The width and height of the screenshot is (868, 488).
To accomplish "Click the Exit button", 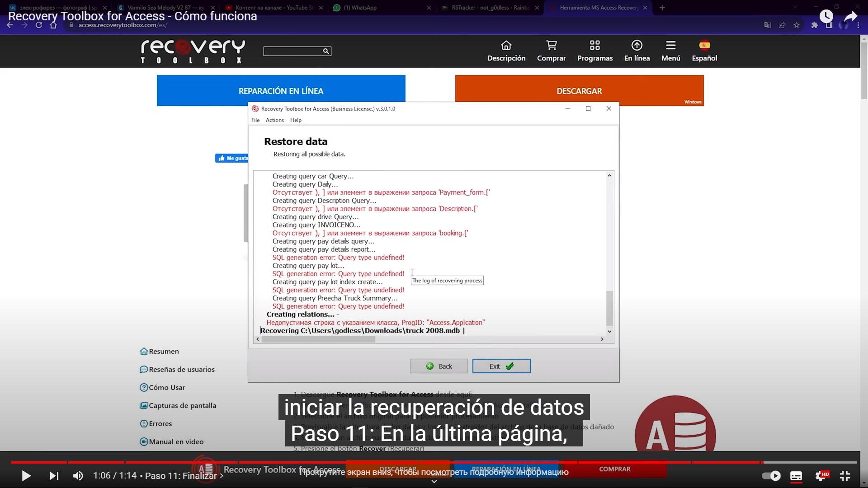I will click(501, 366).
